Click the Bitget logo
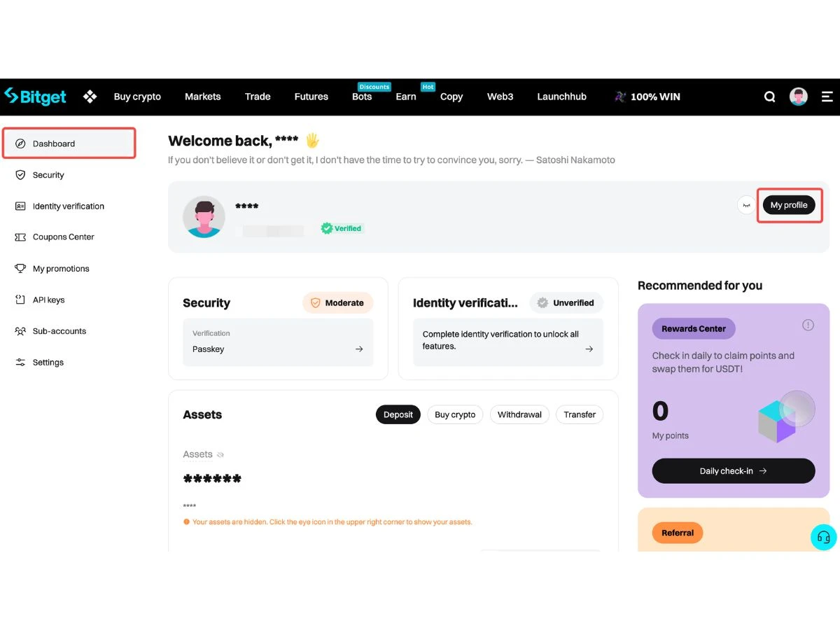 point(35,97)
